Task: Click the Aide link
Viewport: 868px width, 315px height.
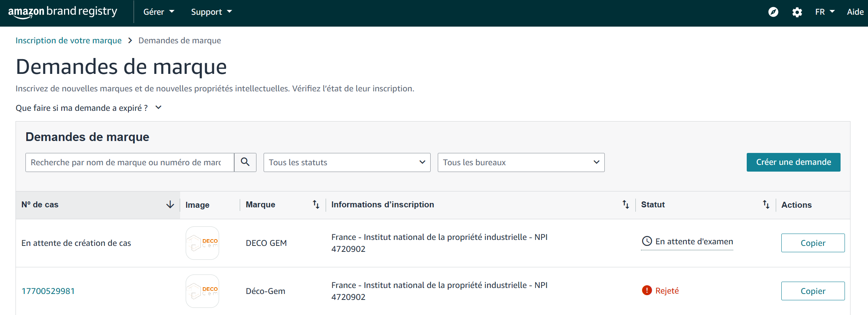Action: pyautogui.click(x=855, y=12)
